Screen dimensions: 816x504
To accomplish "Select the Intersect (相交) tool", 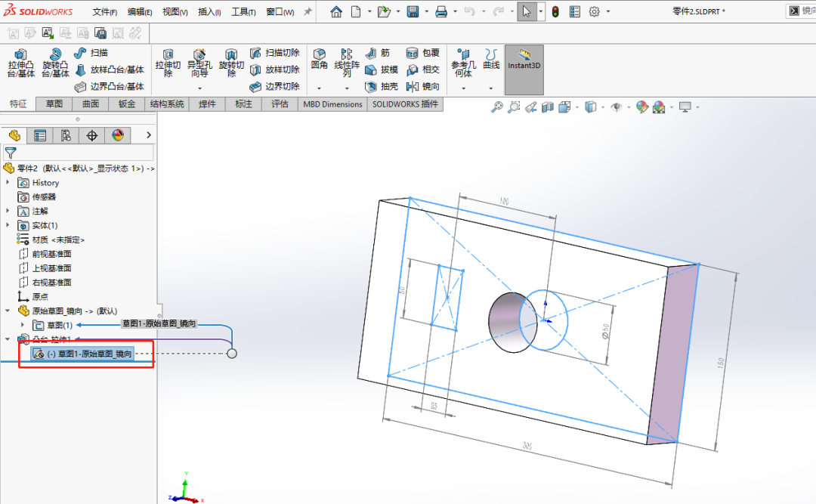I will tap(423, 70).
